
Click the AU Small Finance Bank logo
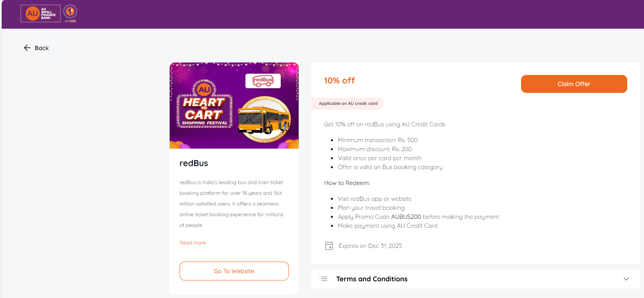coord(40,13)
